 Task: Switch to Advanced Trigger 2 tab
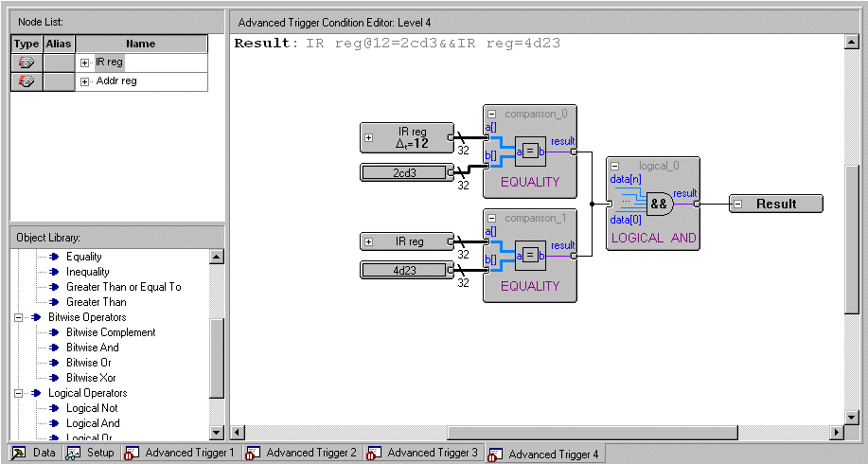303,453
